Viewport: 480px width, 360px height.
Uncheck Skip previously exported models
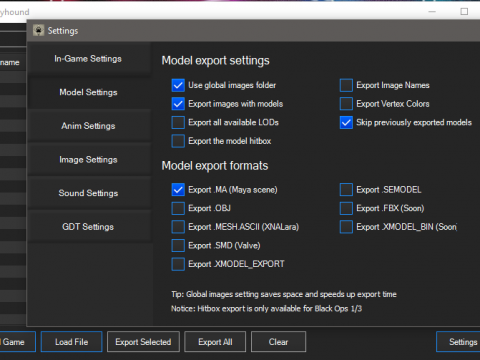346,122
